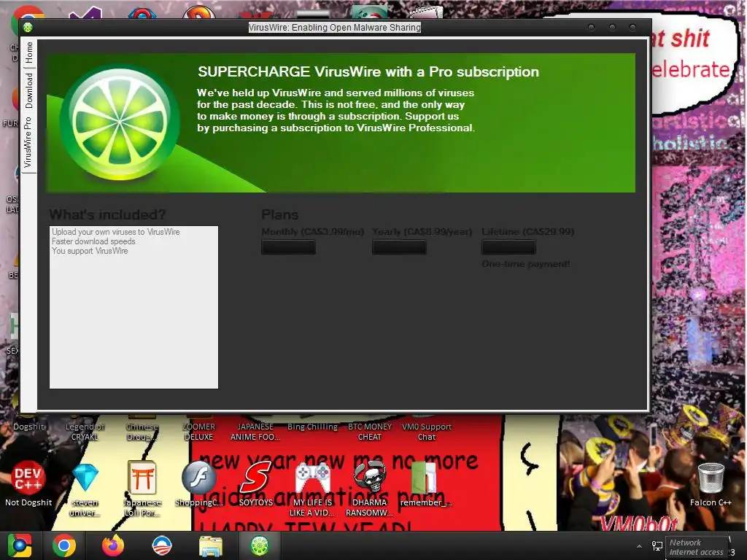Click the 'One-time payment!' note
Screen dimensions: 747x560
tap(525, 264)
